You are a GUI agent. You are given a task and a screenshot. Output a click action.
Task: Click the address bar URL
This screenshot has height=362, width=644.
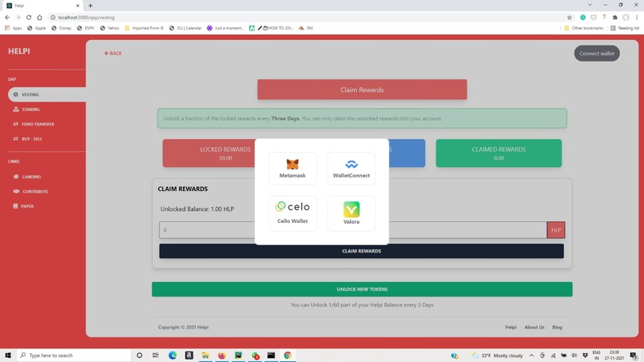click(86, 18)
